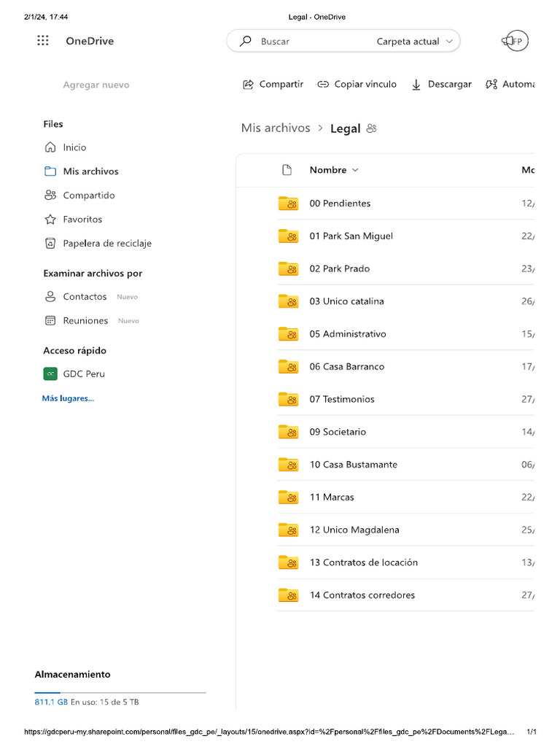The width and height of the screenshot is (560, 747).
Task: Click the 11 Marcas folder icon
Action: 288,497
